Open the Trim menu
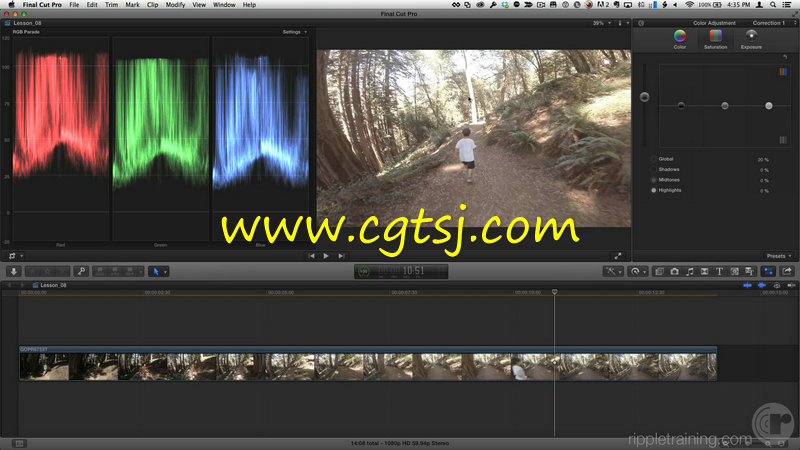Viewport: 800px width, 450px height. tap(111, 5)
